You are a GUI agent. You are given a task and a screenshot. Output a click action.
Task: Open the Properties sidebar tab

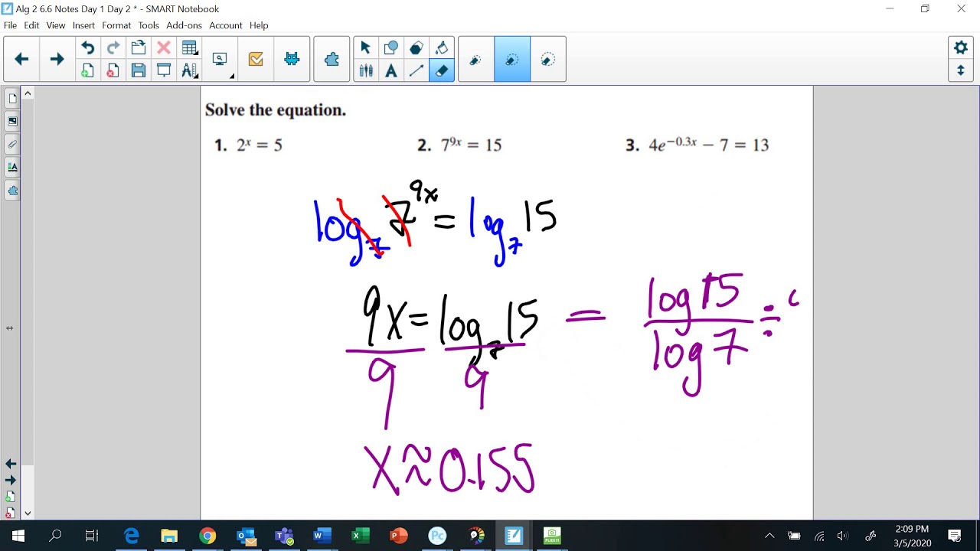pos(11,167)
